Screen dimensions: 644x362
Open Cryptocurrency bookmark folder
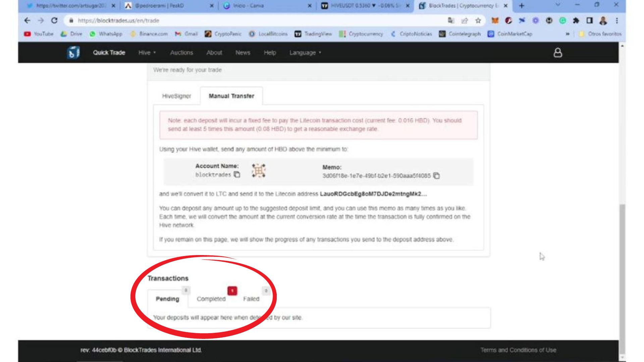(361, 34)
